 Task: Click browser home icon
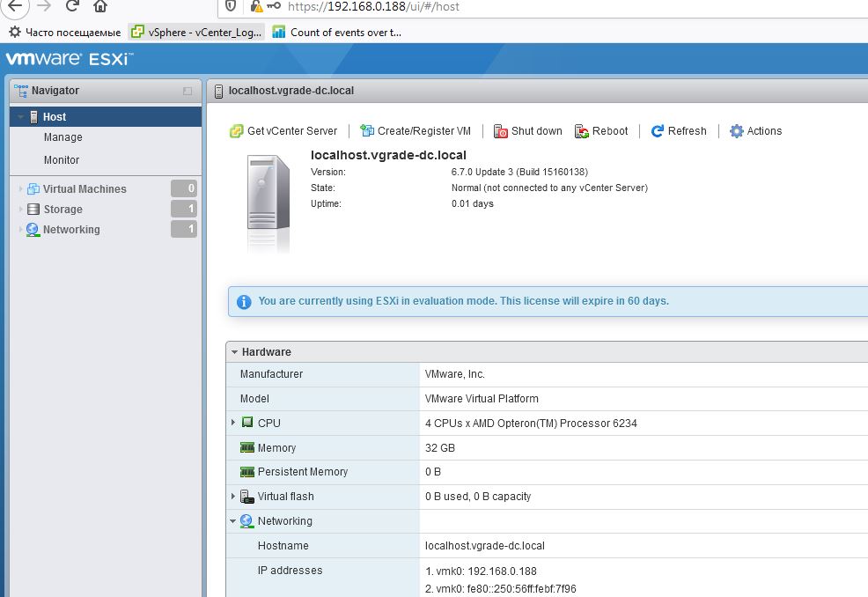point(100,7)
